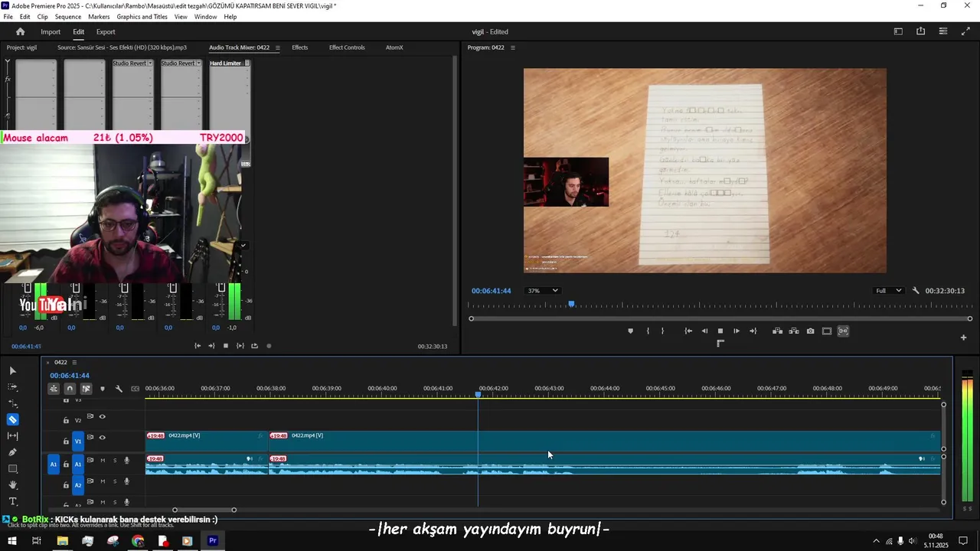Click the Extract button
The height and width of the screenshot is (551, 980).
794,331
